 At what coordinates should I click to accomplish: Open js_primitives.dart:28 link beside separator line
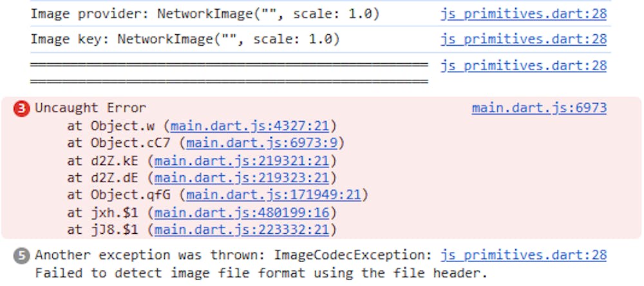coord(524,65)
